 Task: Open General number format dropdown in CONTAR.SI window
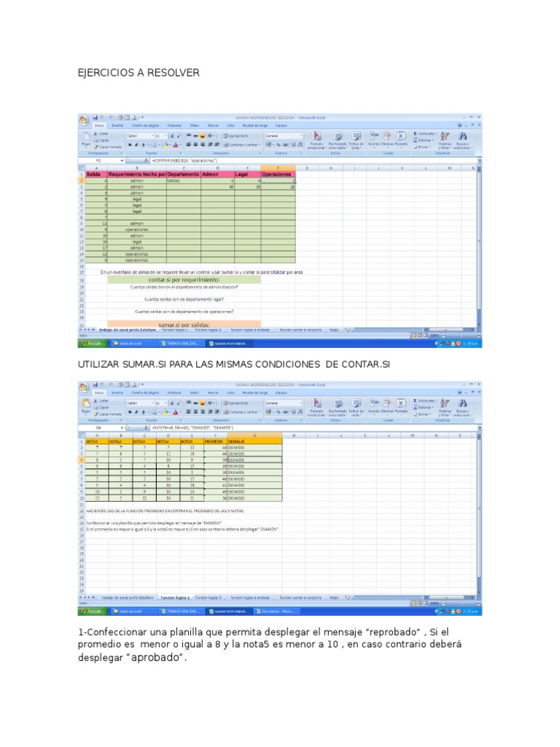300,136
